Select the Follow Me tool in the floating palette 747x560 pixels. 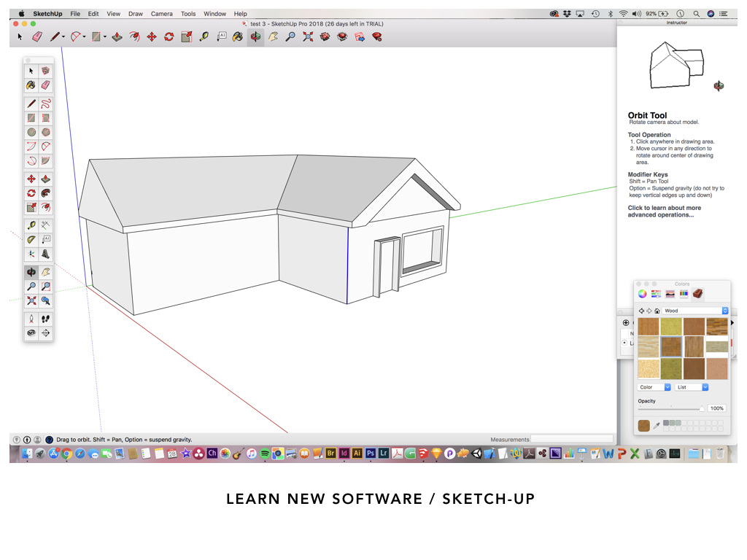pyautogui.click(x=45, y=193)
